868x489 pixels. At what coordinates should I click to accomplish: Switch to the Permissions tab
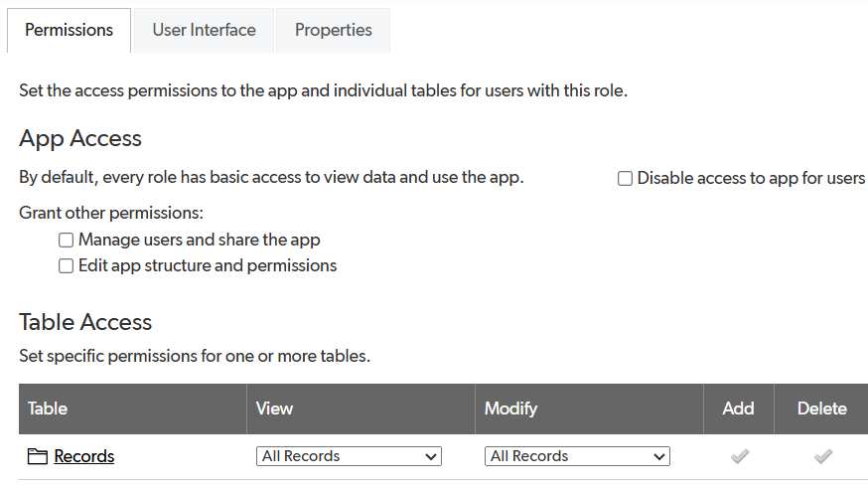[69, 30]
